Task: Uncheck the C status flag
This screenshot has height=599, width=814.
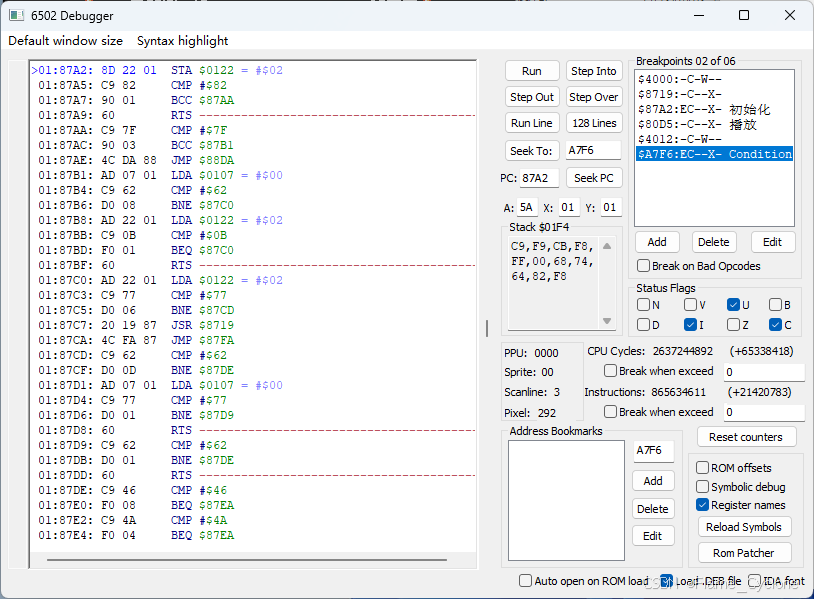Action: (775, 324)
